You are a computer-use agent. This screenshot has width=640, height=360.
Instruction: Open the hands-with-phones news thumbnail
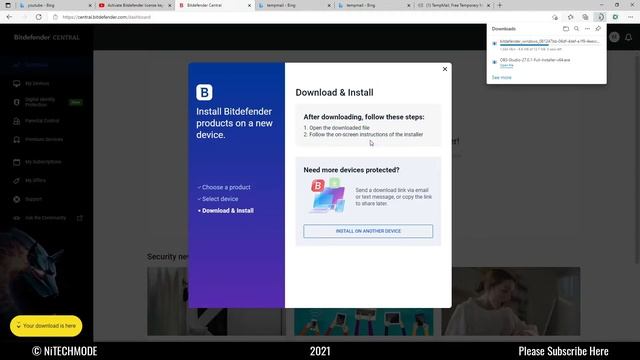click(x=364, y=322)
